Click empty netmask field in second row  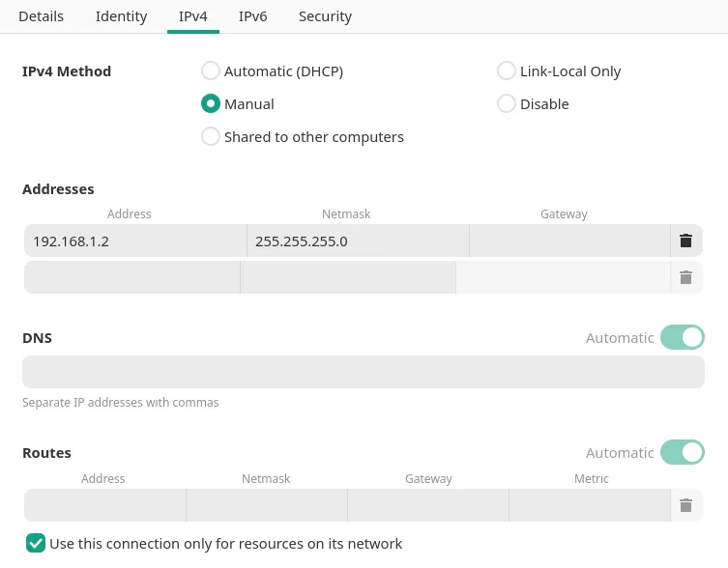coord(348,277)
